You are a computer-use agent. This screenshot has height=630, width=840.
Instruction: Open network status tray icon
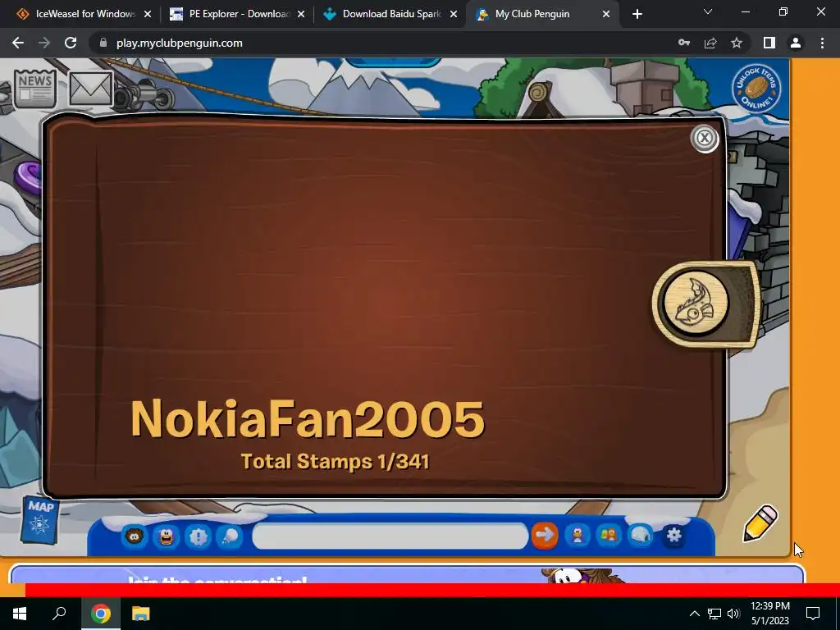(714, 614)
